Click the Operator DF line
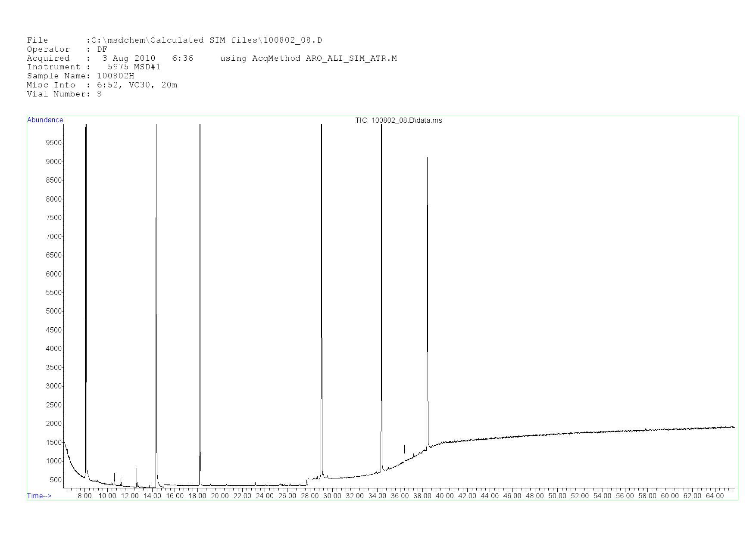 click(67, 50)
